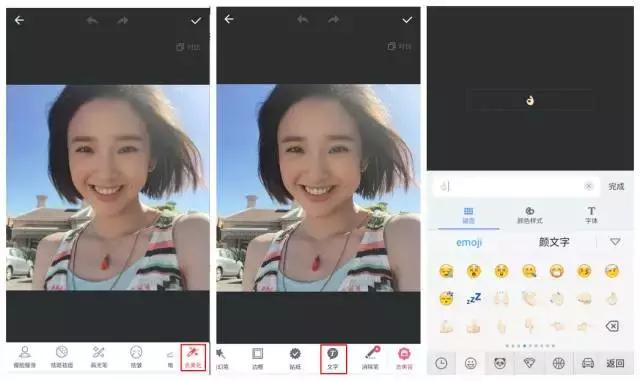Open the panda emoji category
Screen dimensions: 640x381
(x=500, y=363)
